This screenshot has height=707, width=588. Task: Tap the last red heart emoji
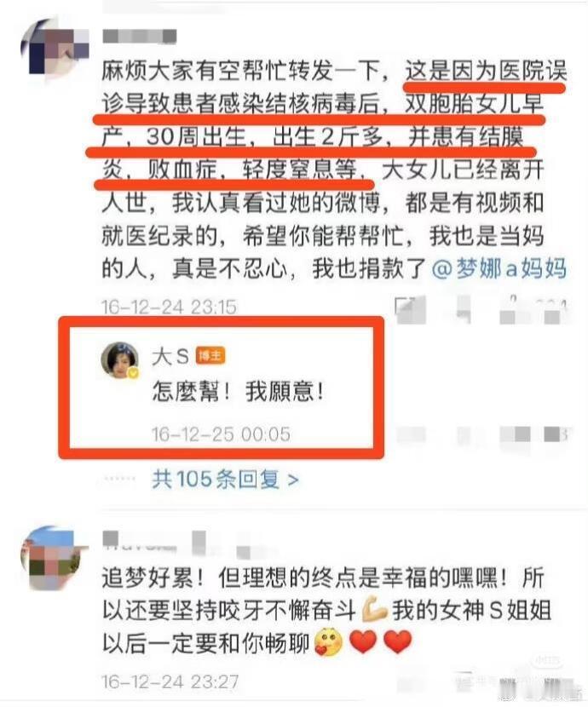point(397,642)
